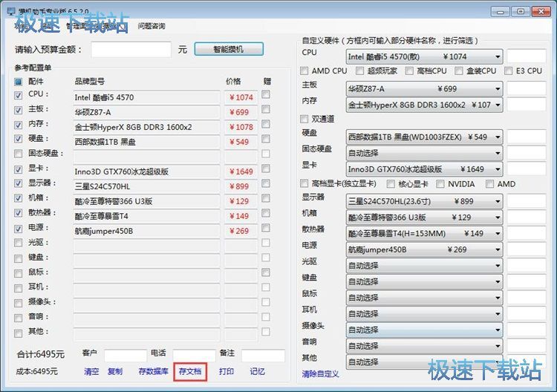Enable the 音响： row checkbox

[x=18, y=318]
